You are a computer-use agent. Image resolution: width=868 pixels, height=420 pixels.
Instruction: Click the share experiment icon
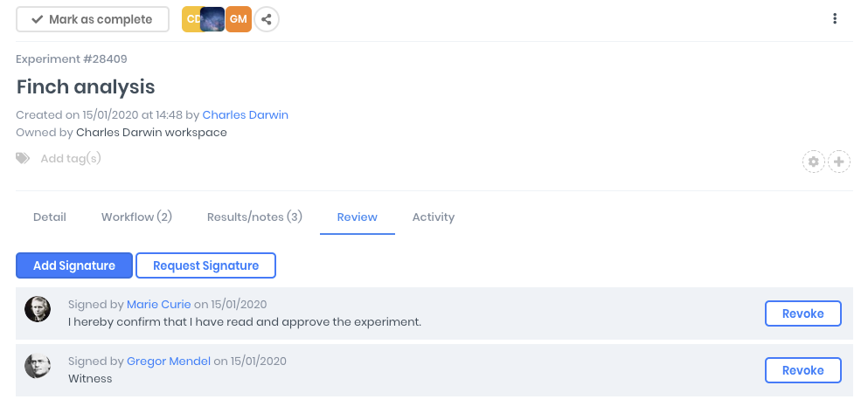(267, 19)
